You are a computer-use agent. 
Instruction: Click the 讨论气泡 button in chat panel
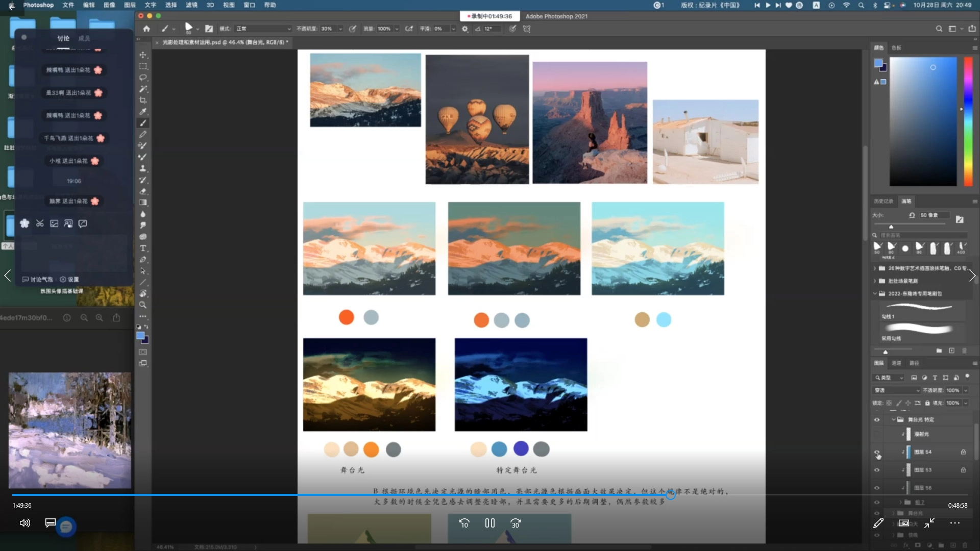[x=38, y=279]
